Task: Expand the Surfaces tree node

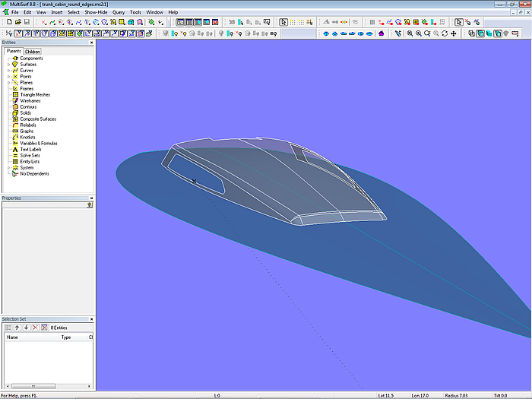Action: coord(8,65)
